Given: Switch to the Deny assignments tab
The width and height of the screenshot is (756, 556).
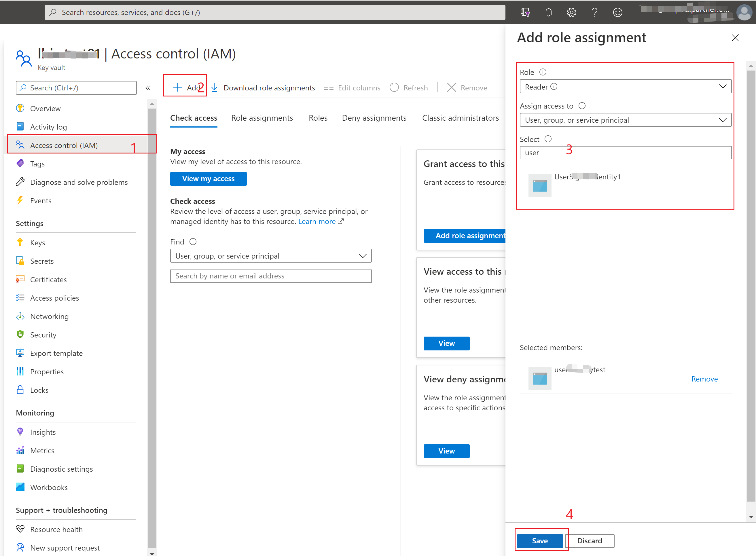Looking at the screenshot, I should [374, 118].
